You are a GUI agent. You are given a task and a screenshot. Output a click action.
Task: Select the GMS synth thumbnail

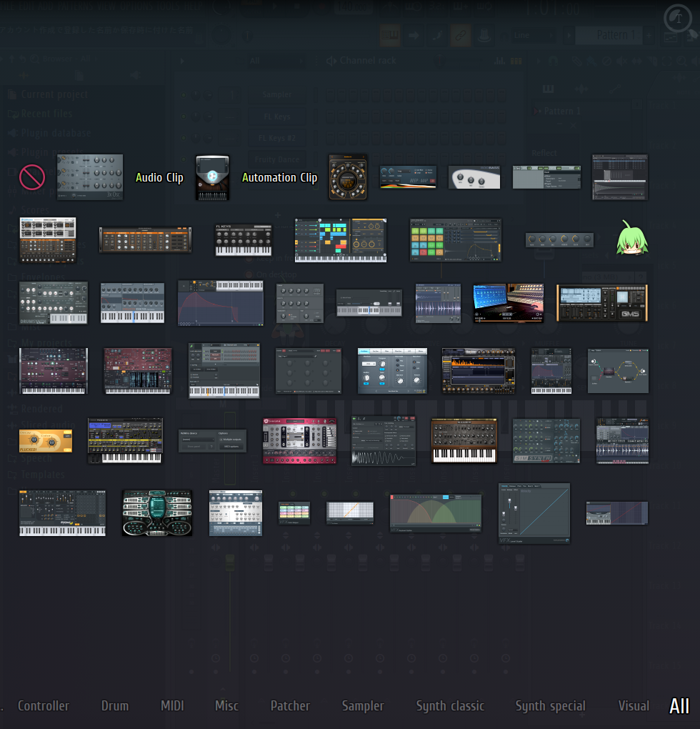point(602,302)
